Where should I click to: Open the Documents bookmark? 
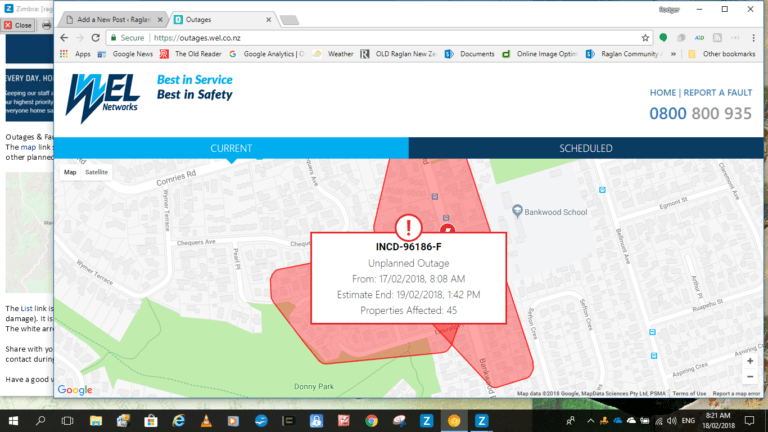pos(470,54)
